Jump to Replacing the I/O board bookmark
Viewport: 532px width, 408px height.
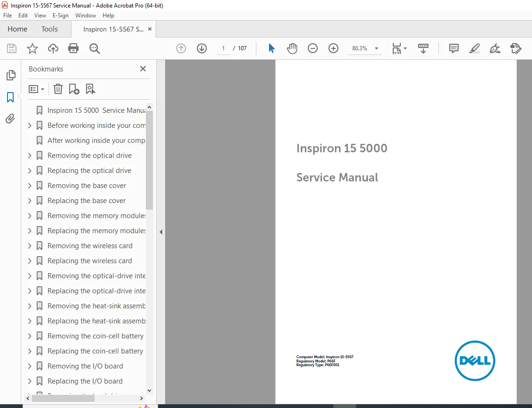(85, 381)
